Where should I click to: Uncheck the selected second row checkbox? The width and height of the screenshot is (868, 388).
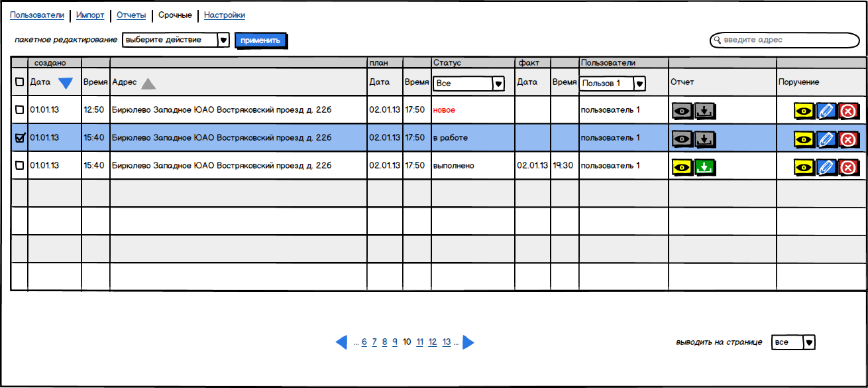[19, 137]
